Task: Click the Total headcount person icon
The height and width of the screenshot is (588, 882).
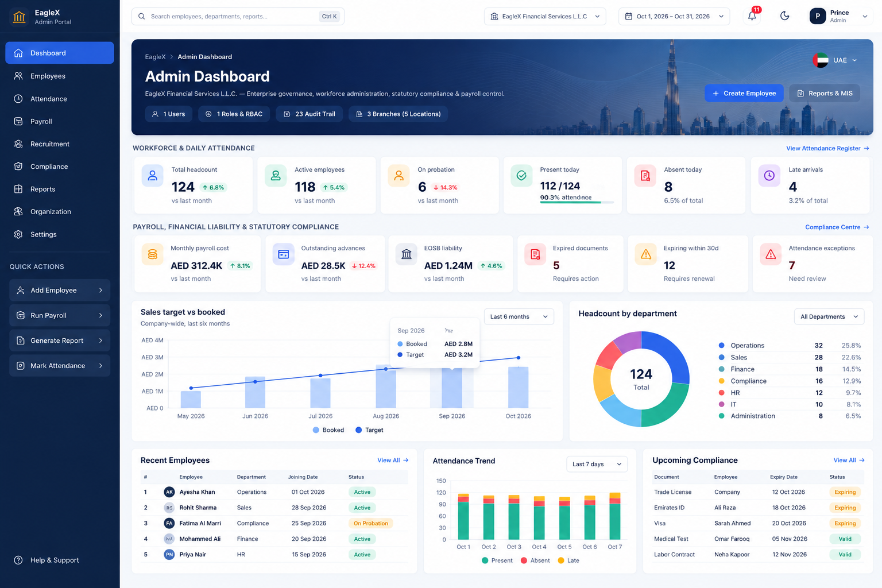Action: 153,176
